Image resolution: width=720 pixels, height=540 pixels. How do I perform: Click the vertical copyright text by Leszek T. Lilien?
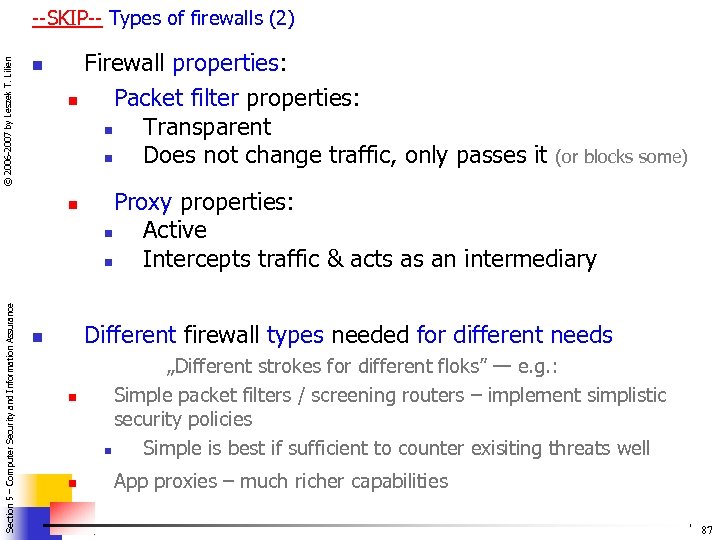(x=8, y=120)
